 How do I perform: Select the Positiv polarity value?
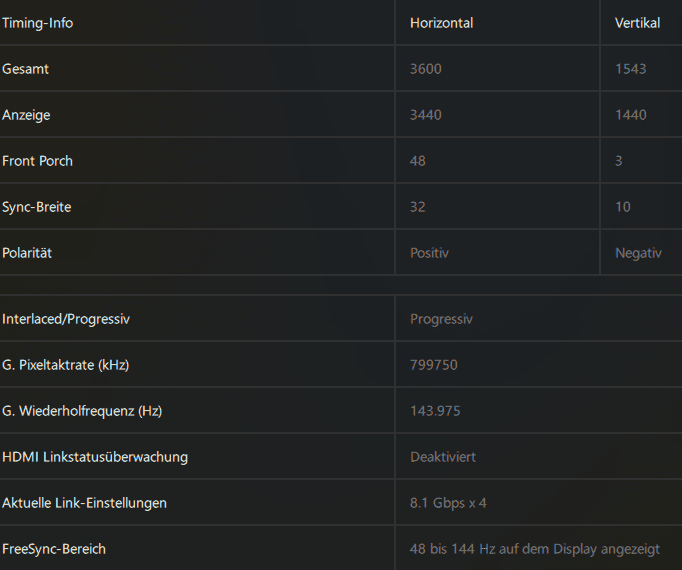pyautogui.click(x=429, y=253)
